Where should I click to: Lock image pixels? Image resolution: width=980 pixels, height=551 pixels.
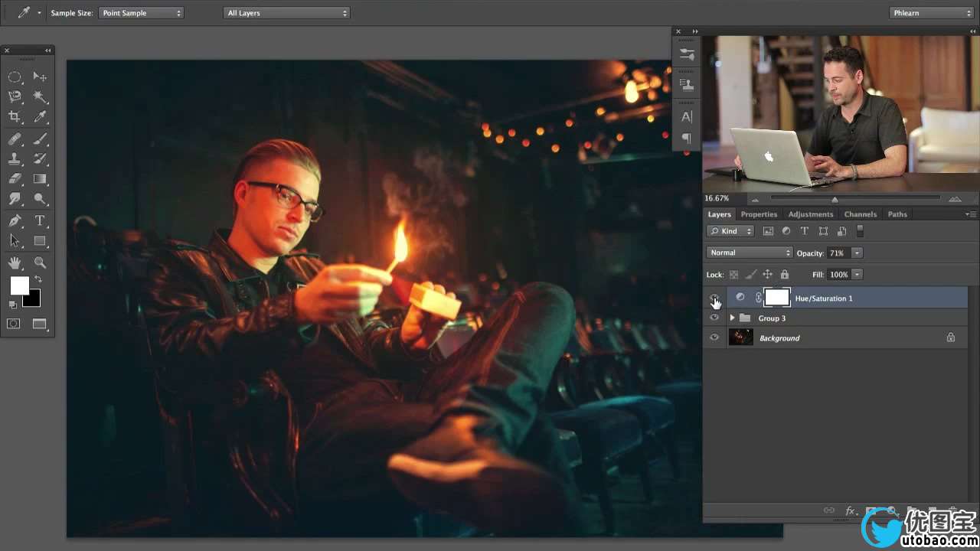click(751, 274)
